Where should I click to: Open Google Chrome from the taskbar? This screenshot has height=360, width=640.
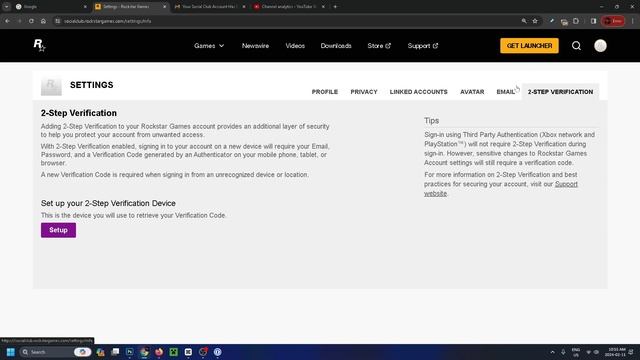tap(144, 352)
